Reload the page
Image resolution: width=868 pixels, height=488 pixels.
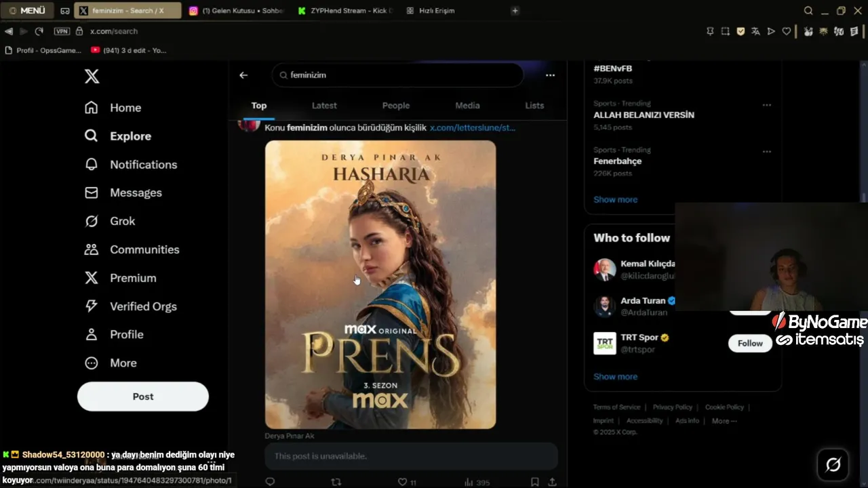pyautogui.click(x=39, y=31)
